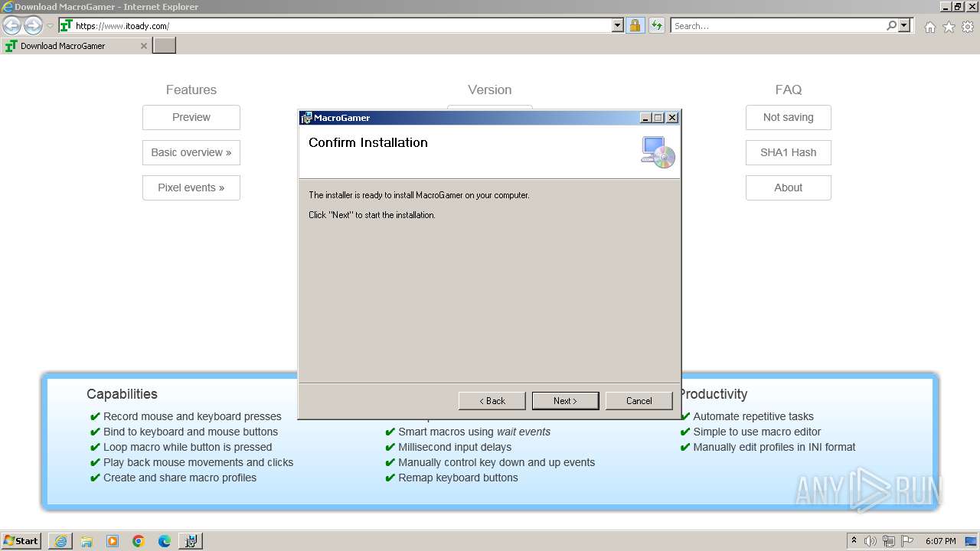
Task: Close the MacroGamer installer window
Action: pos(672,118)
